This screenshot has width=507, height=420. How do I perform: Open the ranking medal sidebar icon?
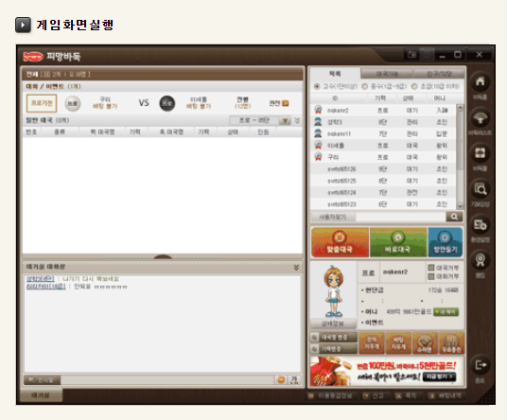[x=481, y=260]
